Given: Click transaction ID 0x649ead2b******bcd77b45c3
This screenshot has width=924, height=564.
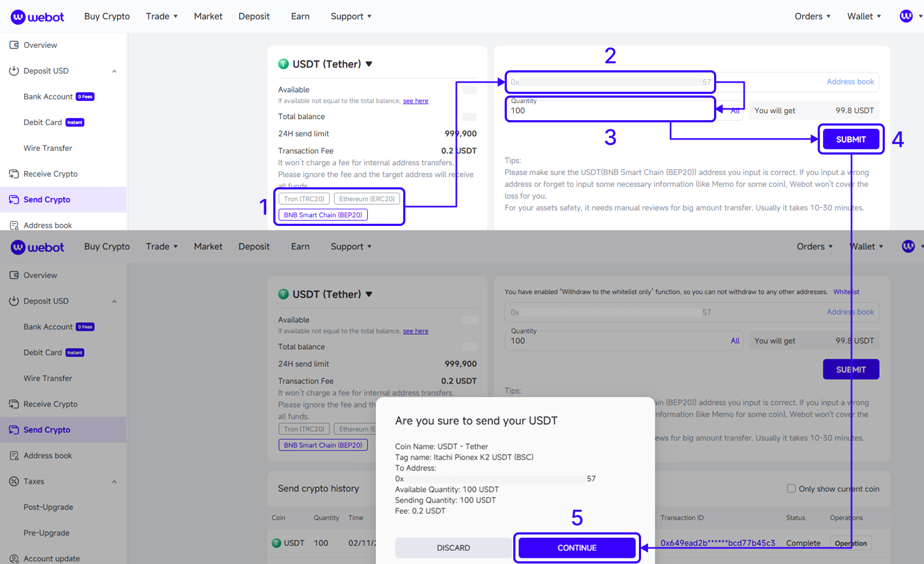Looking at the screenshot, I should [x=718, y=543].
